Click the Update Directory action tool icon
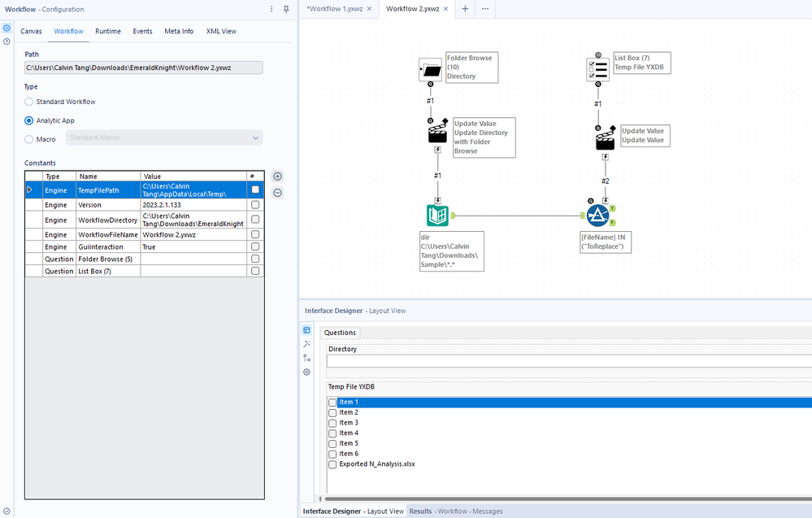This screenshot has width=812, height=518. click(438, 133)
